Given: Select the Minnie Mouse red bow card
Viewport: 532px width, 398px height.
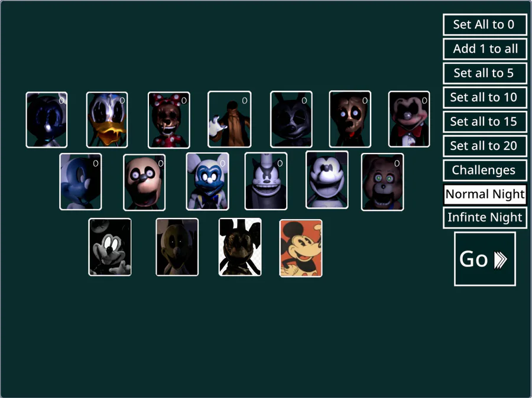Looking at the screenshot, I should point(168,120).
